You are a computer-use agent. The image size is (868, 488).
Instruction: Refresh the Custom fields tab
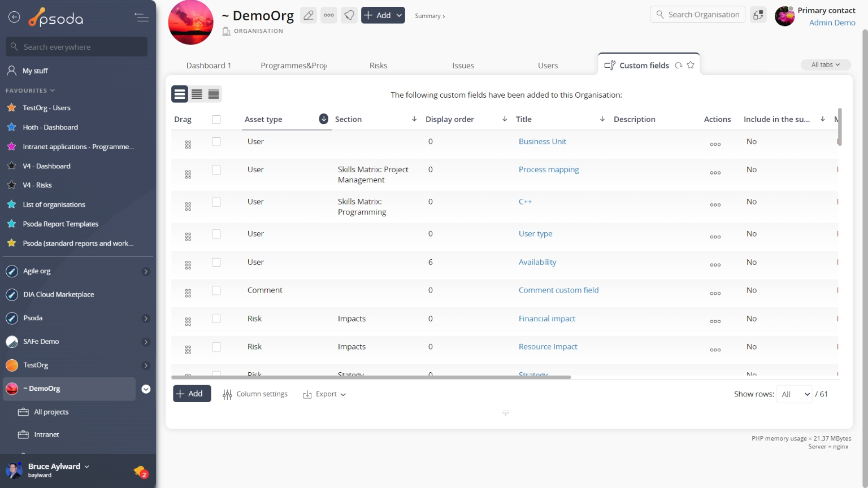[679, 66]
